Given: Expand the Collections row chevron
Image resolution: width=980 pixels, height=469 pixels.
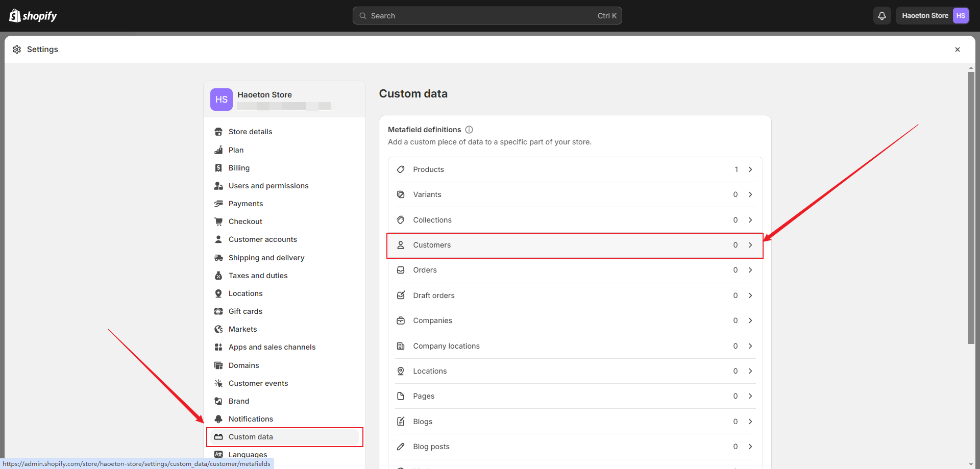Looking at the screenshot, I should click(x=750, y=220).
